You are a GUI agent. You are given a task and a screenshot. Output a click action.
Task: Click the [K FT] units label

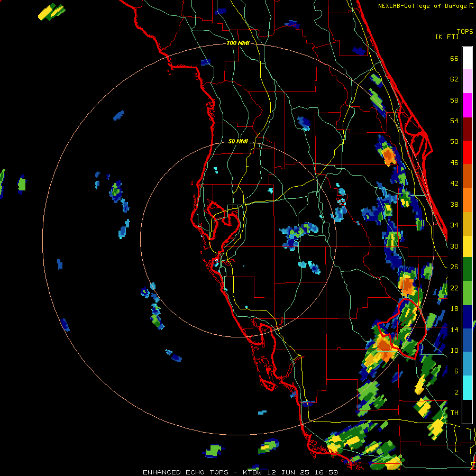tap(447, 36)
